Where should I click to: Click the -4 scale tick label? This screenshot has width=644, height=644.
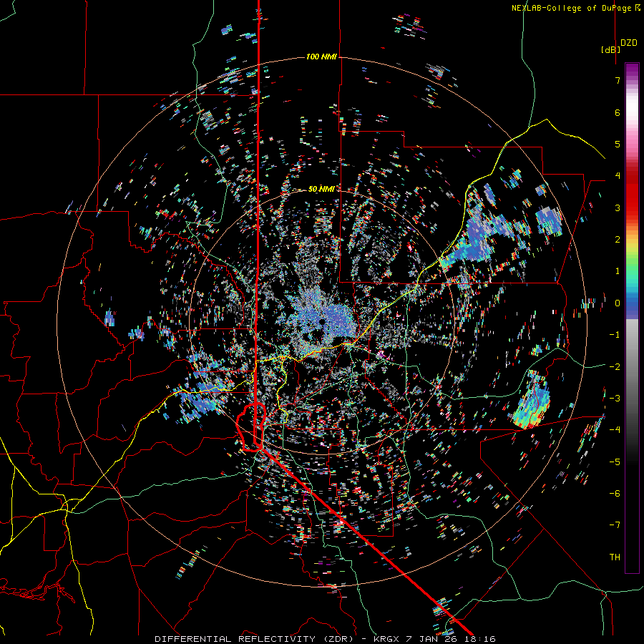click(615, 429)
